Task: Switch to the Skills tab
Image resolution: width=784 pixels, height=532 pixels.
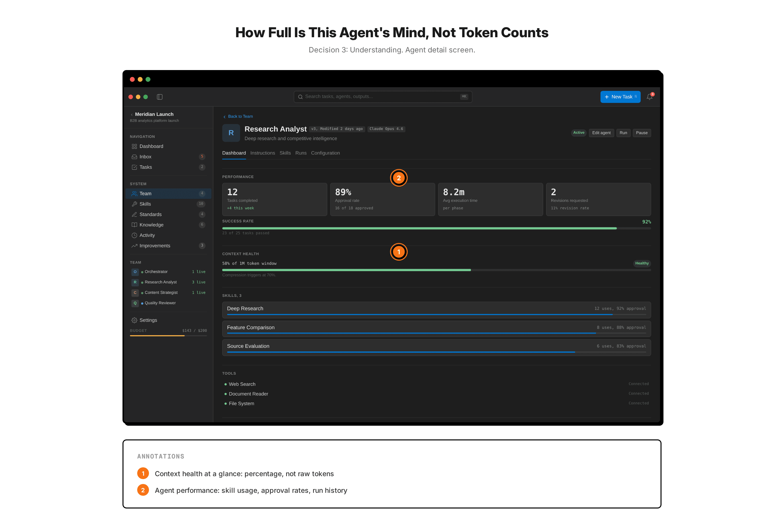Action: coord(285,153)
